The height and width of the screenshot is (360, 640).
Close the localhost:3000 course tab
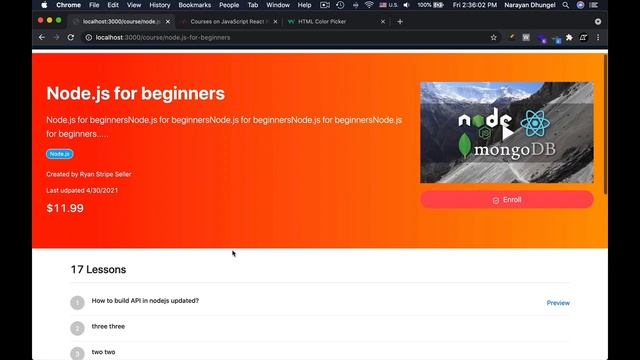168,22
